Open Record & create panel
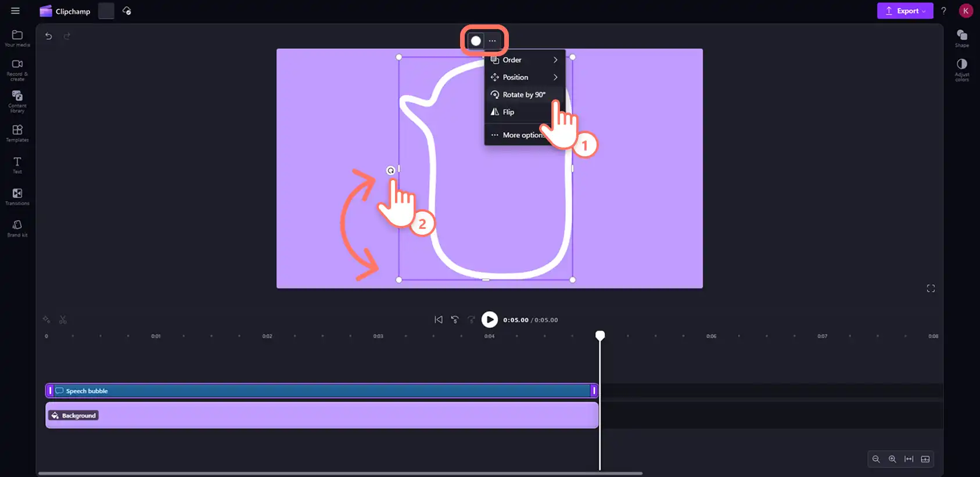Viewport: 980px width, 477px height. 17,70
